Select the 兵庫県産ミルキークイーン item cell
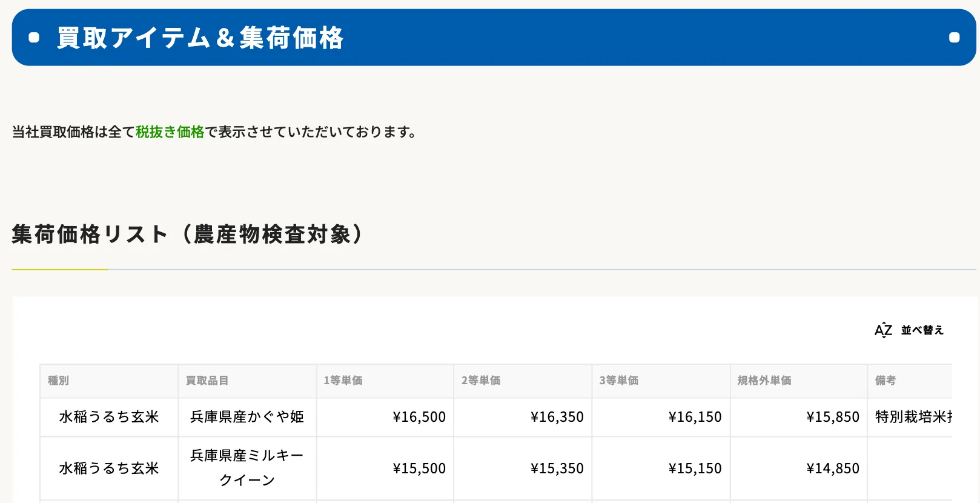Image resolution: width=980 pixels, height=503 pixels. (247, 468)
